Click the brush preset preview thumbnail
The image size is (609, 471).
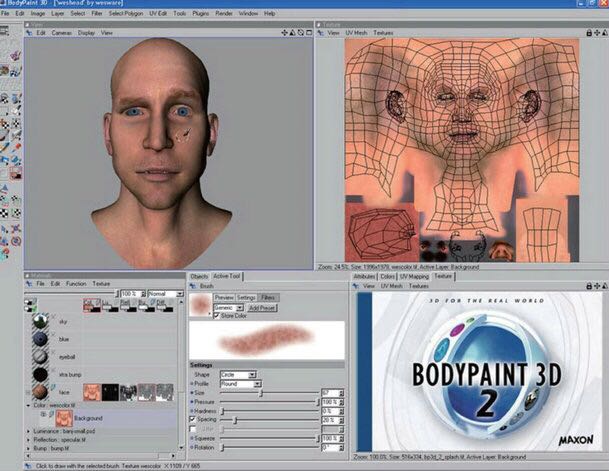pos(201,305)
